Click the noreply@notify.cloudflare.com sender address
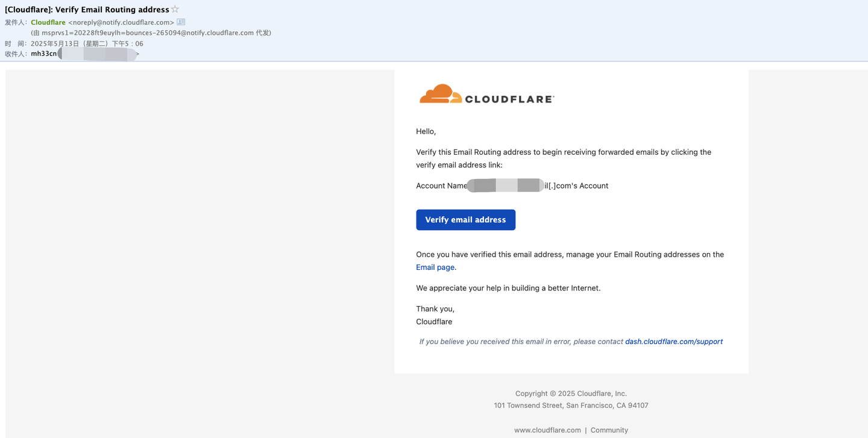868x438 pixels. click(x=121, y=22)
